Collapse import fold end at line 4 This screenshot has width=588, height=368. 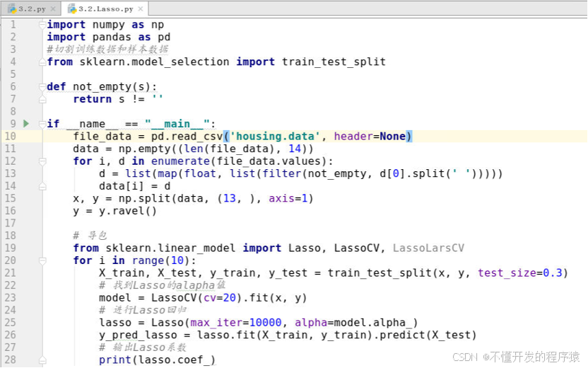point(42,62)
